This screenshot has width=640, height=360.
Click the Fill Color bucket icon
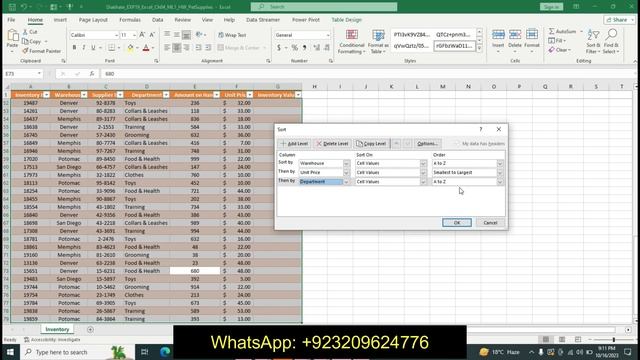click(130, 48)
